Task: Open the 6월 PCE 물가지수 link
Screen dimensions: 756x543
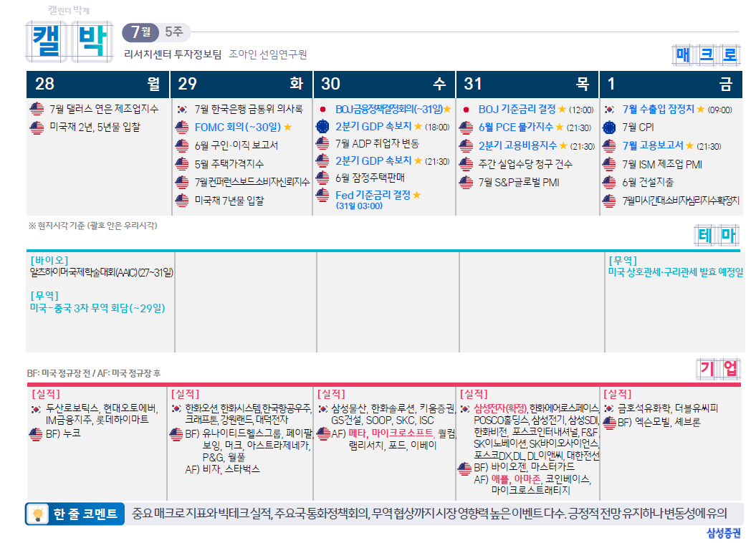Action: point(516,128)
